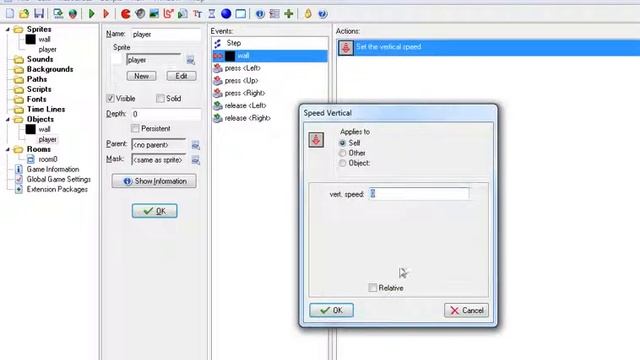Viewport: 640px width, 360px height.
Task: Open sprite selection menu beside player field
Action: pyautogui.click(x=191, y=60)
